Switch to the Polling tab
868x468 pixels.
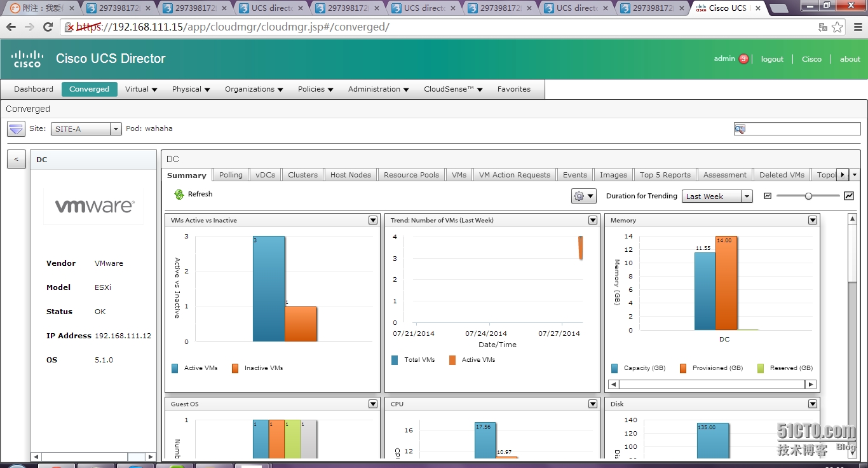click(x=231, y=175)
